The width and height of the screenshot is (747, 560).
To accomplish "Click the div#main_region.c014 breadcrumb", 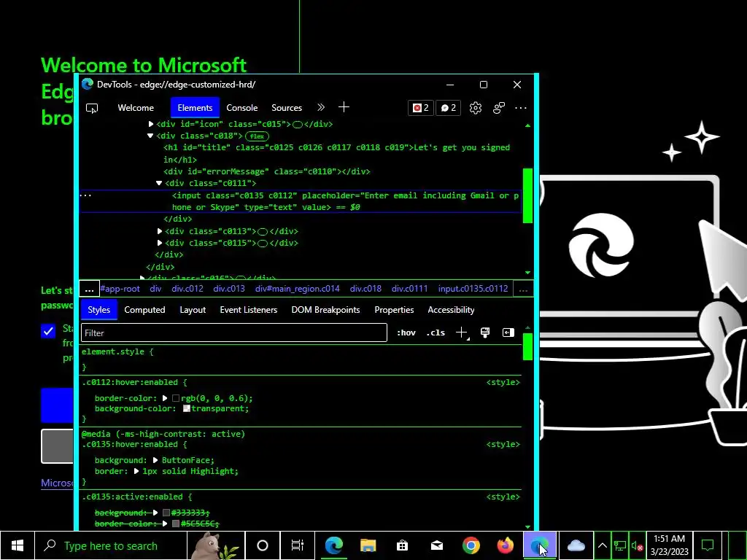I will point(298,289).
